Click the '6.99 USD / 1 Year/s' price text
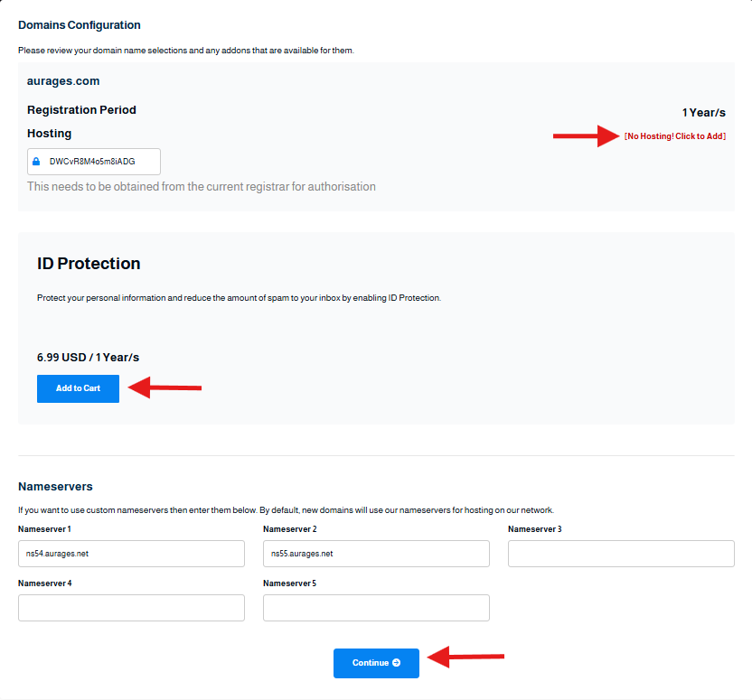 click(89, 358)
